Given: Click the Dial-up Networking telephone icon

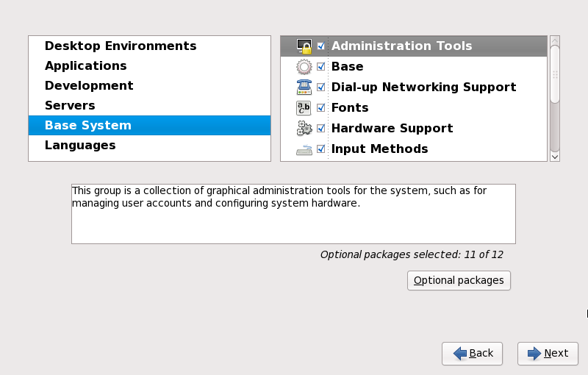Looking at the screenshot, I should [304, 87].
